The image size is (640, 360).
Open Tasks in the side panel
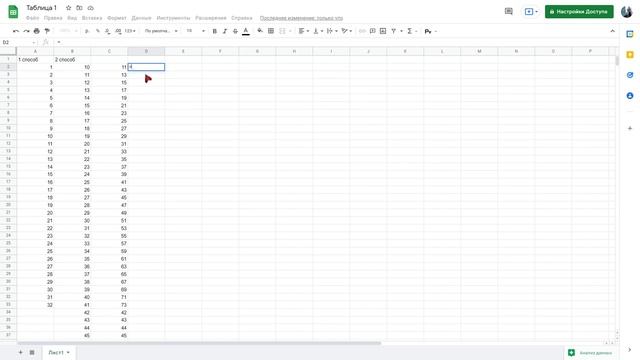click(630, 75)
